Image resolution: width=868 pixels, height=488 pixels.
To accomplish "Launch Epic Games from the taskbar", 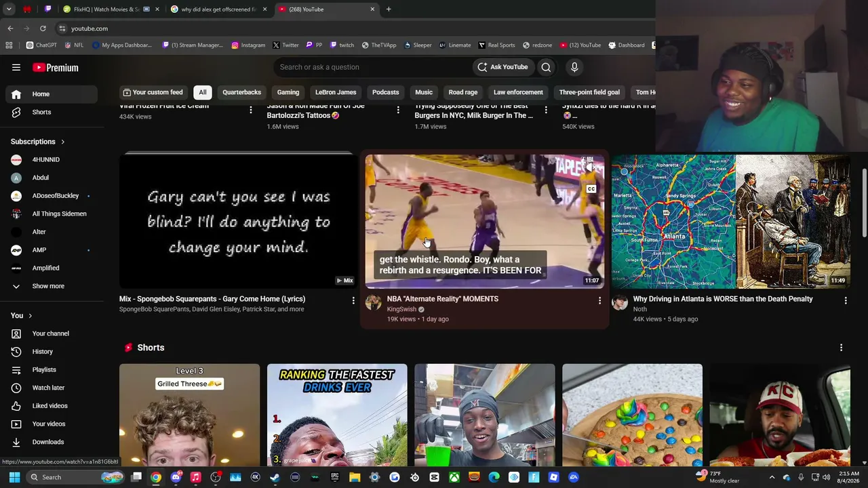I will pos(335,477).
